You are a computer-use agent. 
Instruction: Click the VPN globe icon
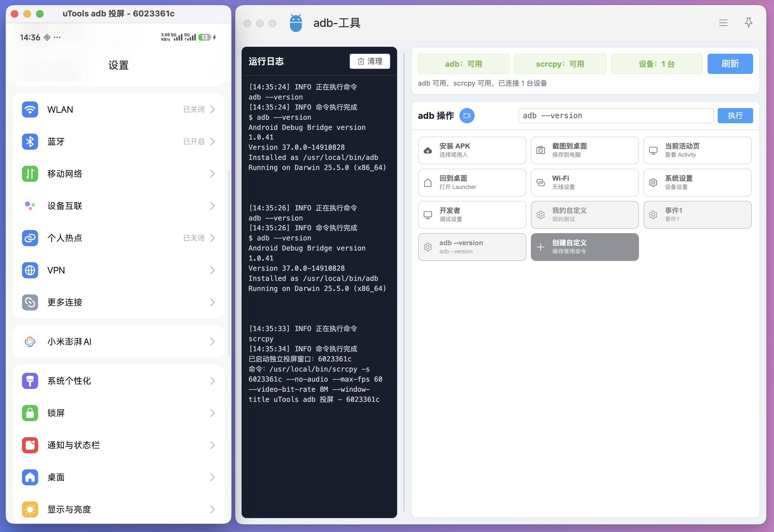[30, 270]
